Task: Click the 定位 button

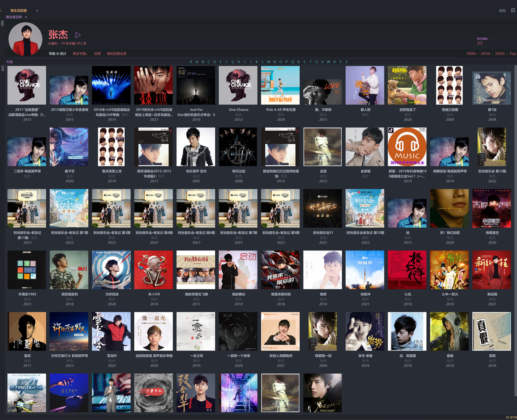Action: pos(502,10)
